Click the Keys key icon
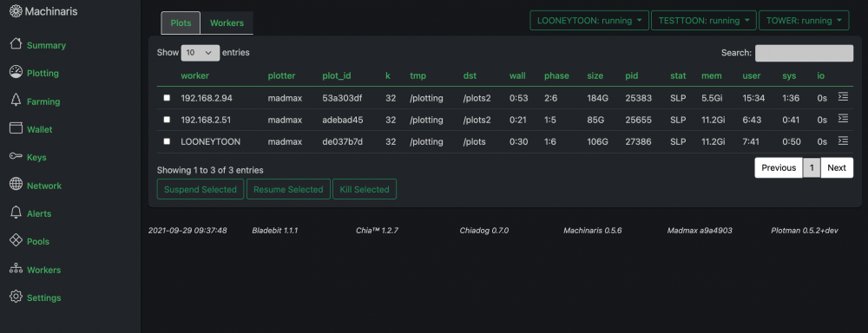Image resolution: width=868 pixels, height=333 pixels. point(16,157)
